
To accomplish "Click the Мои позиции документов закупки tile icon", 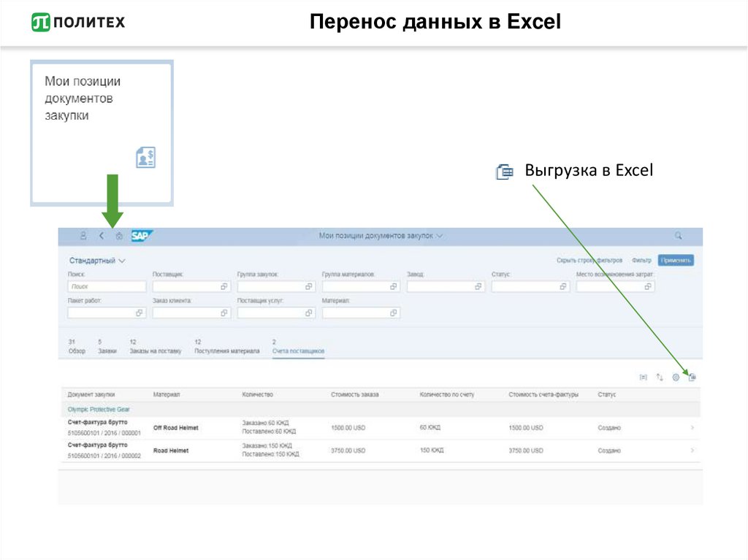I will coord(145,158).
